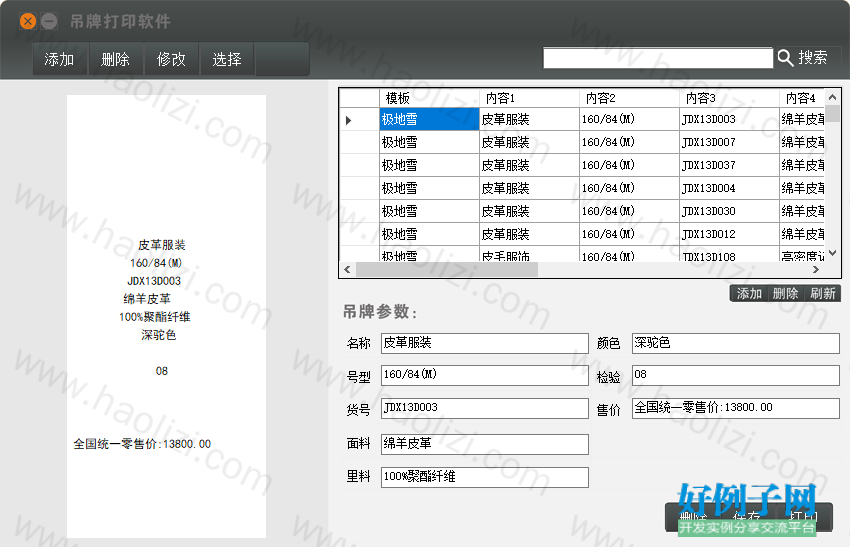The image size is (850, 547).
Task: Select the cell JDX13D004 in the table
Action: (x=729, y=188)
